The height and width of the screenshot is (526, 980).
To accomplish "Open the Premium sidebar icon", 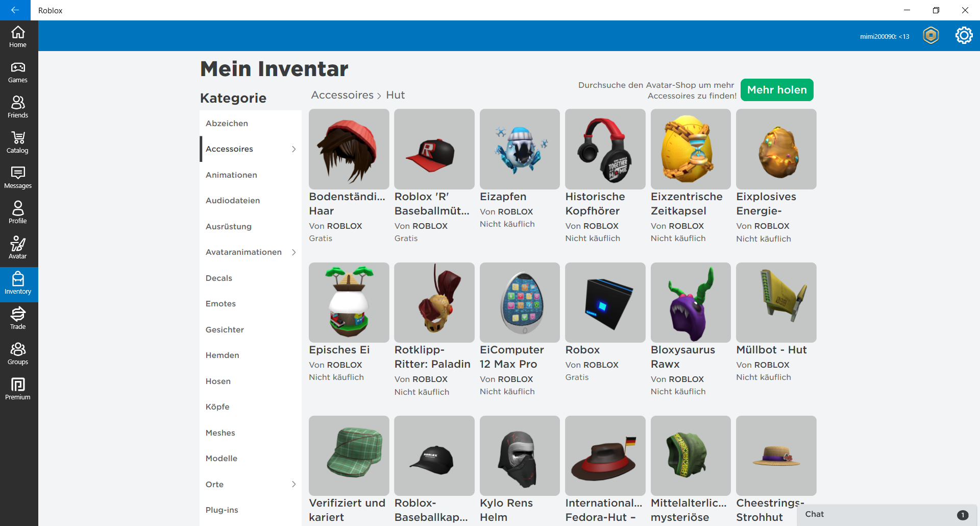I will (18, 389).
